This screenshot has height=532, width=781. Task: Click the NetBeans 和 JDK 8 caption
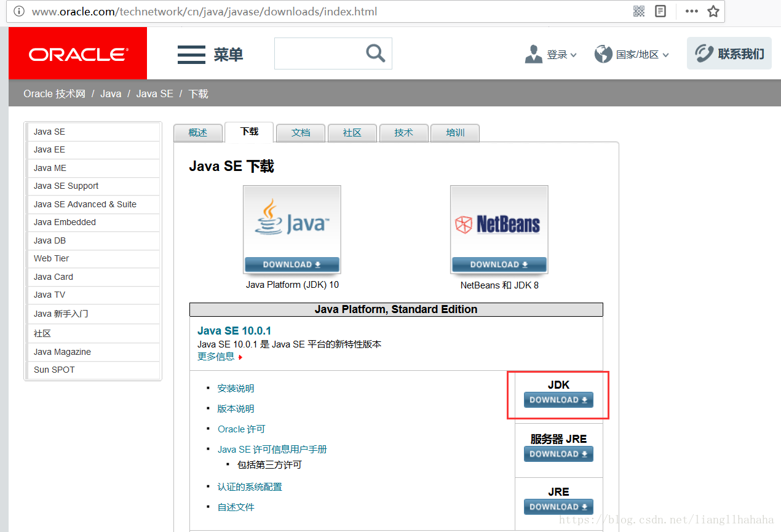pos(499,285)
